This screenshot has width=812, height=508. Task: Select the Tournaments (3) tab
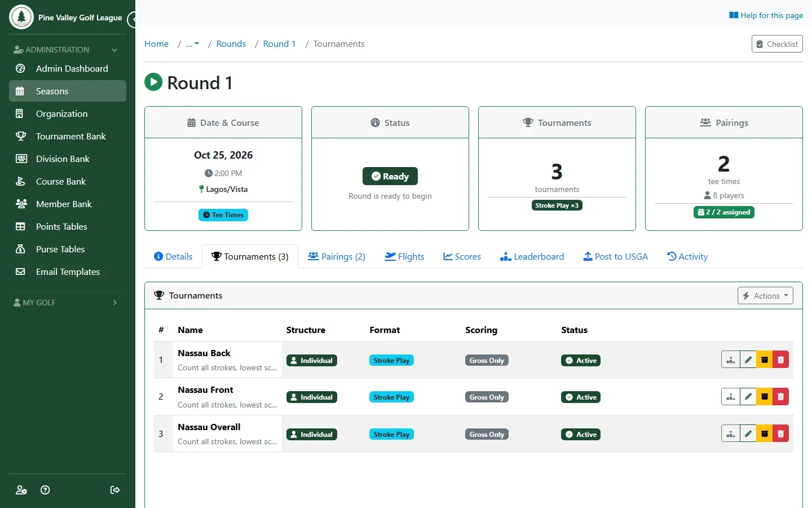(250, 256)
